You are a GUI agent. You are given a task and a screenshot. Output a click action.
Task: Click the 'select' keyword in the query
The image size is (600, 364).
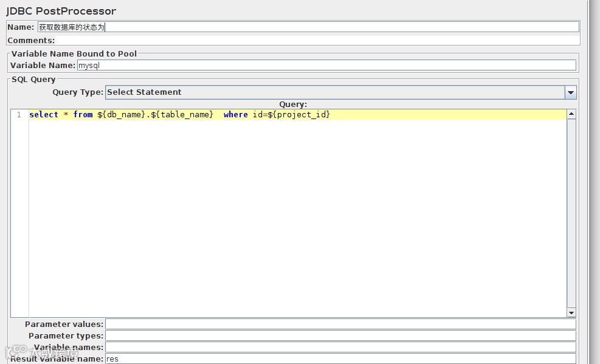tap(44, 114)
